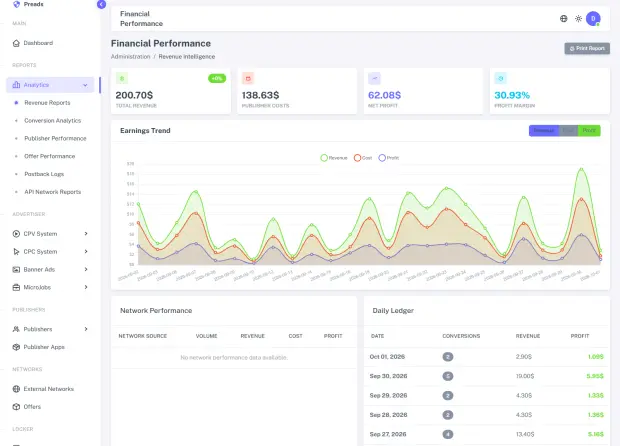The height and width of the screenshot is (446, 620).
Task: Click the External Networks globe icon
Action: [16, 389]
